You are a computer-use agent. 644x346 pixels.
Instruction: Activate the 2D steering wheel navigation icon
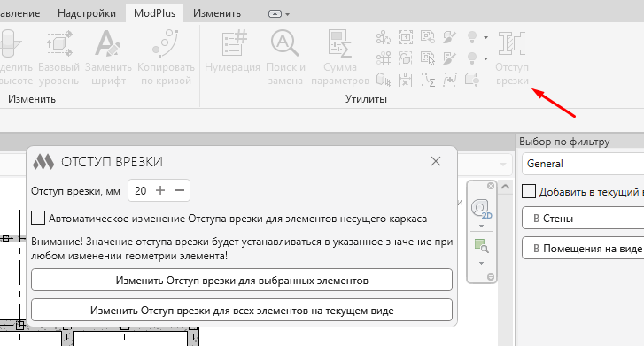pyautogui.click(x=481, y=210)
